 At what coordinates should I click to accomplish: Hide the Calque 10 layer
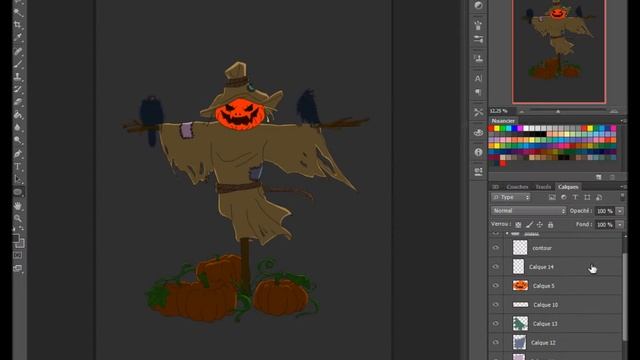click(496, 304)
